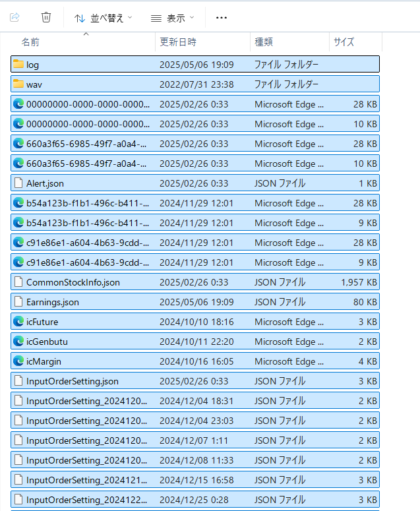This screenshot has width=420, height=511.
Task: Click the Share icon in the toolbar
Action: coord(15,17)
